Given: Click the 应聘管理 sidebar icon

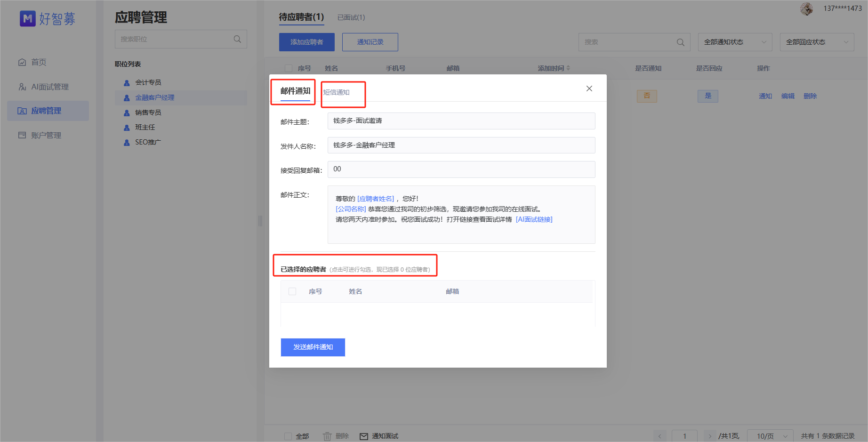Looking at the screenshot, I should tap(22, 111).
